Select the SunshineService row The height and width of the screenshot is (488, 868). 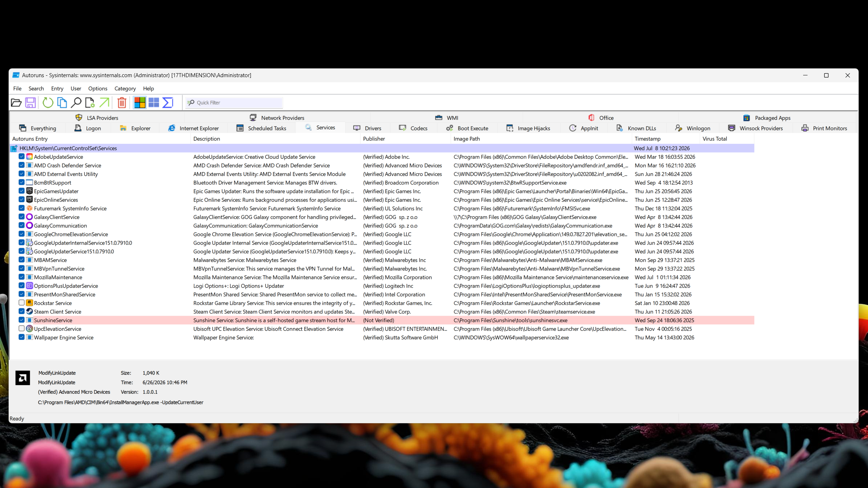coord(382,320)
